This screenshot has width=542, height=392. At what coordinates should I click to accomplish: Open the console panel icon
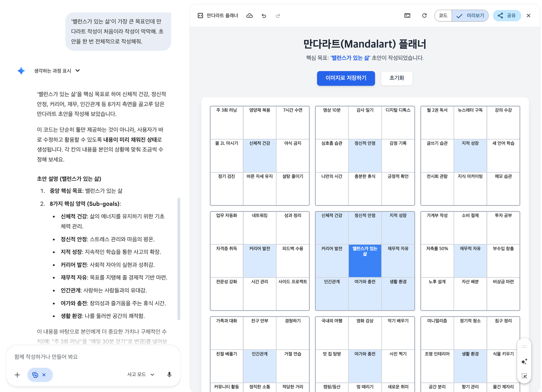pyautogui.click(x=407, y=16)
